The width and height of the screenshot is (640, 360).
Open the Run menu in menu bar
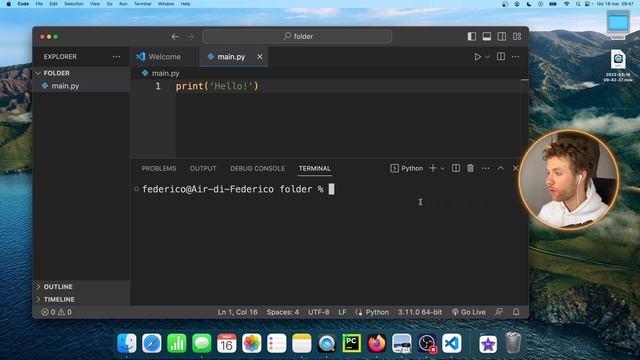click(x=123, y=4)
